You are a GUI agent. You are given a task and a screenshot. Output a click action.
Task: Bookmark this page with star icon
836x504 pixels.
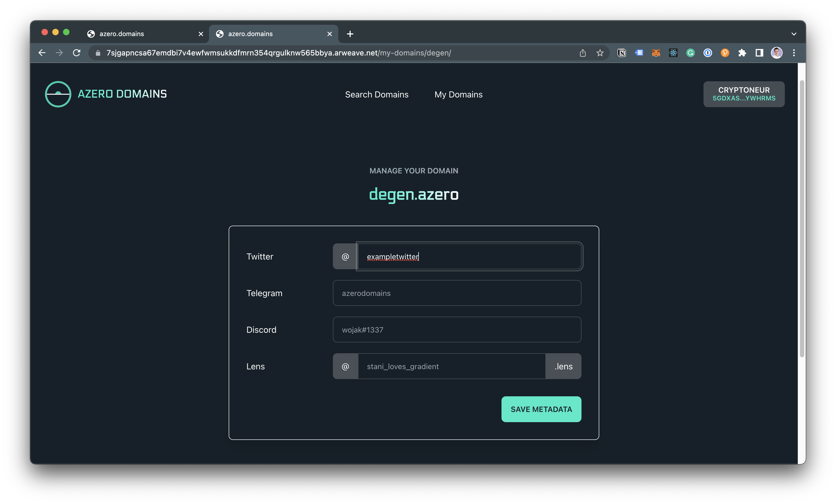(x=600, y=53)
